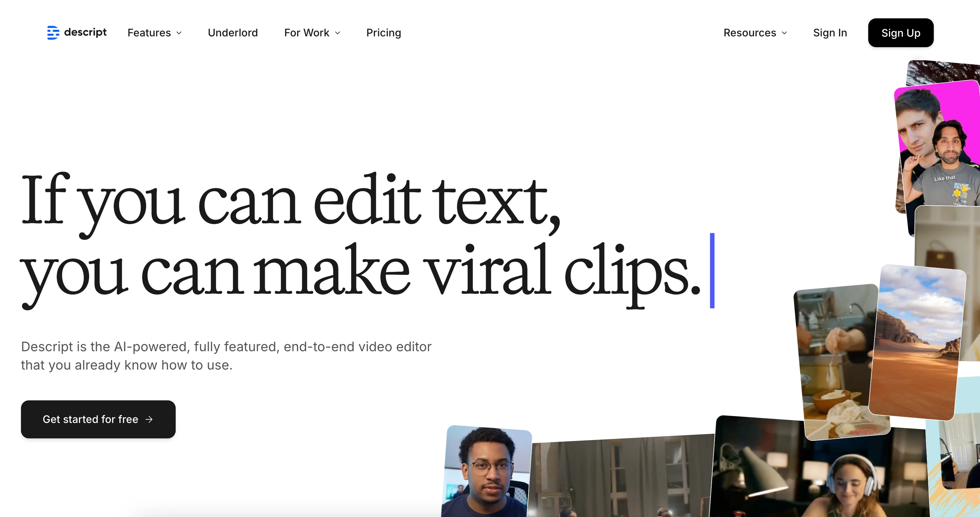Click the arrow icon in Get started button

[149, 419]
